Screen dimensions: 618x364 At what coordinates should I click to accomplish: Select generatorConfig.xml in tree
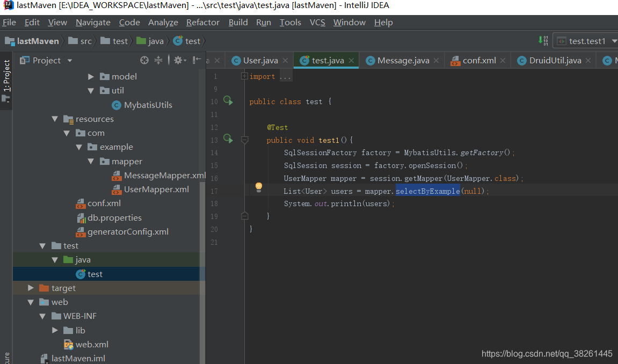tap(122, 231)
